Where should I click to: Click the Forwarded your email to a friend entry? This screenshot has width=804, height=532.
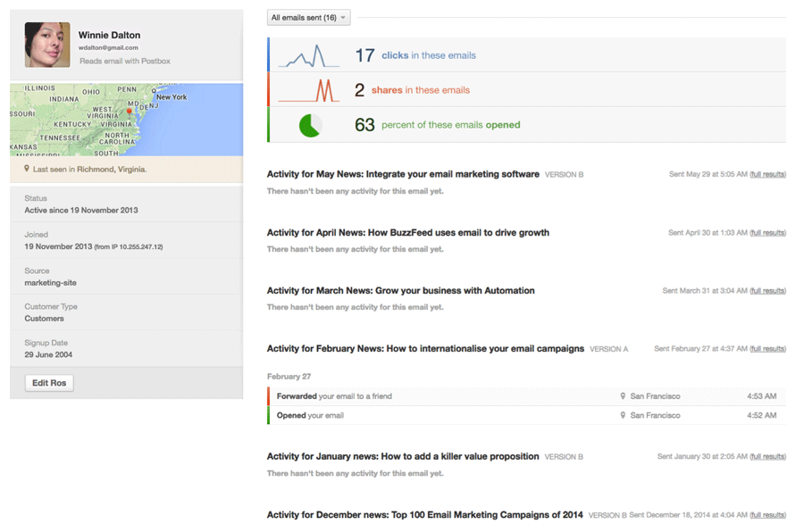tap(334, 396)
